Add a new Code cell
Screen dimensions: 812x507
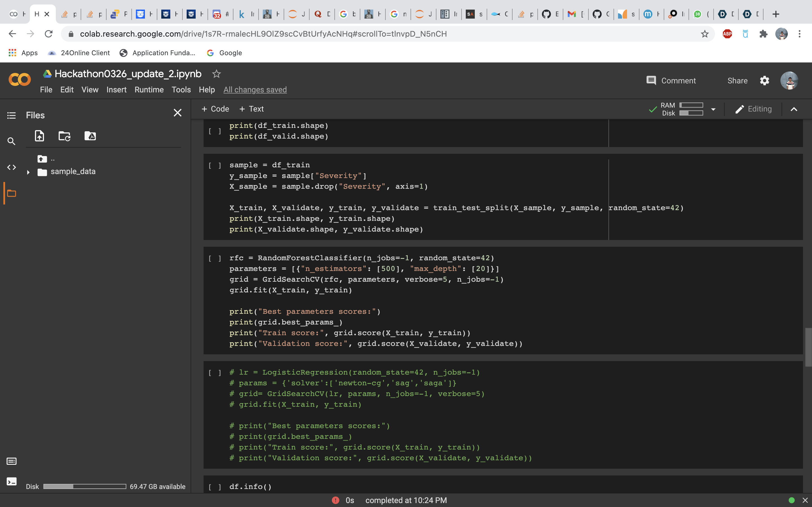(215, 109)
